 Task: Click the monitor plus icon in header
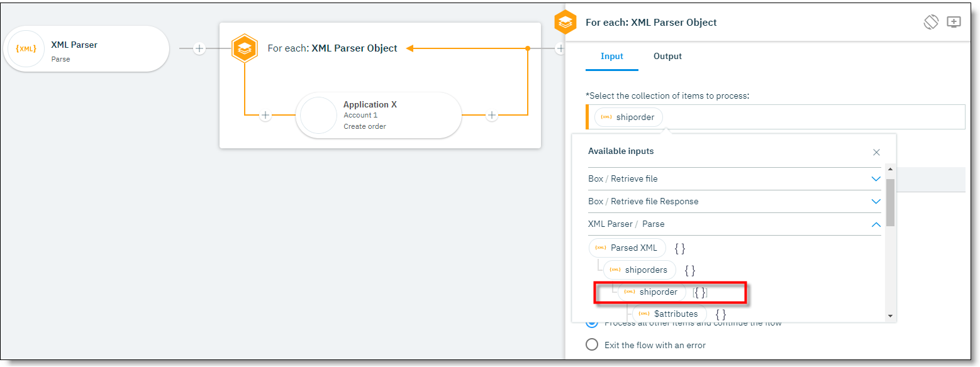coord(954,22)
